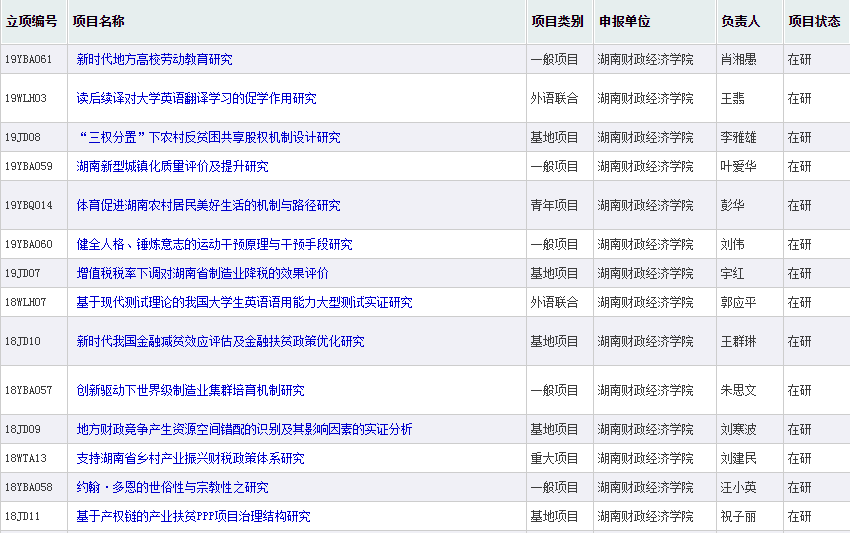This screenshot has height=533, width=850.
Task: Click the 增值税税率下调 project link
Action: [x=202, y=273]
